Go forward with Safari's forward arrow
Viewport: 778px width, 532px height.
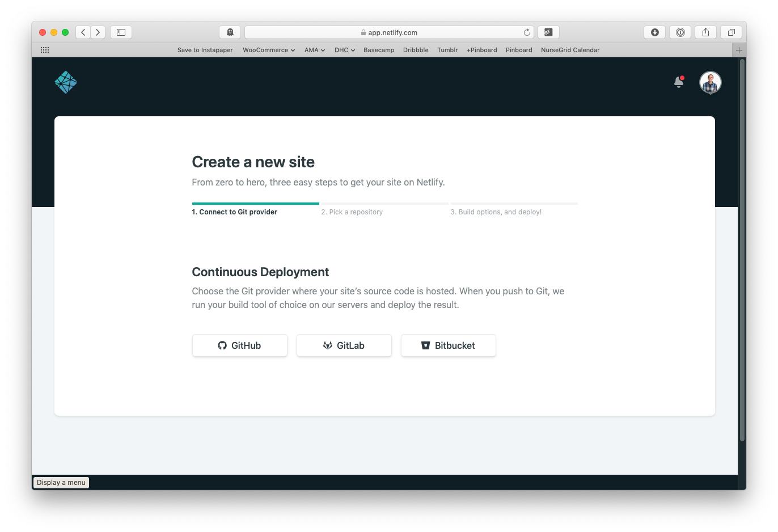(x=98, y=32)
